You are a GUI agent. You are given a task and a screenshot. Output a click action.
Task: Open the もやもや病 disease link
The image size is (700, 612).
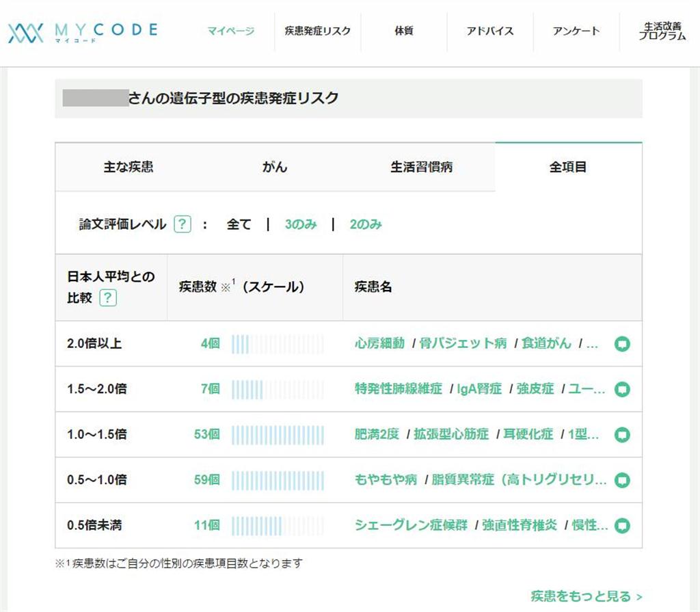pos(386,480)
